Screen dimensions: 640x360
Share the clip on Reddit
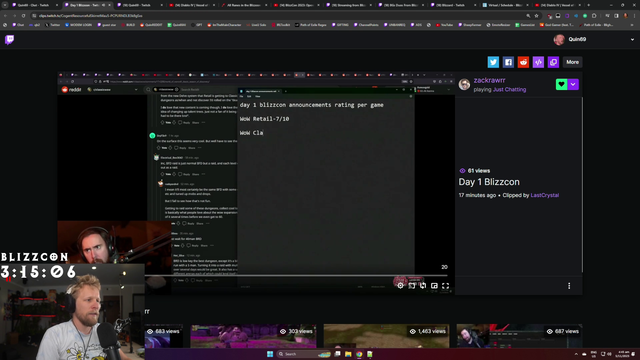[523, 62]
